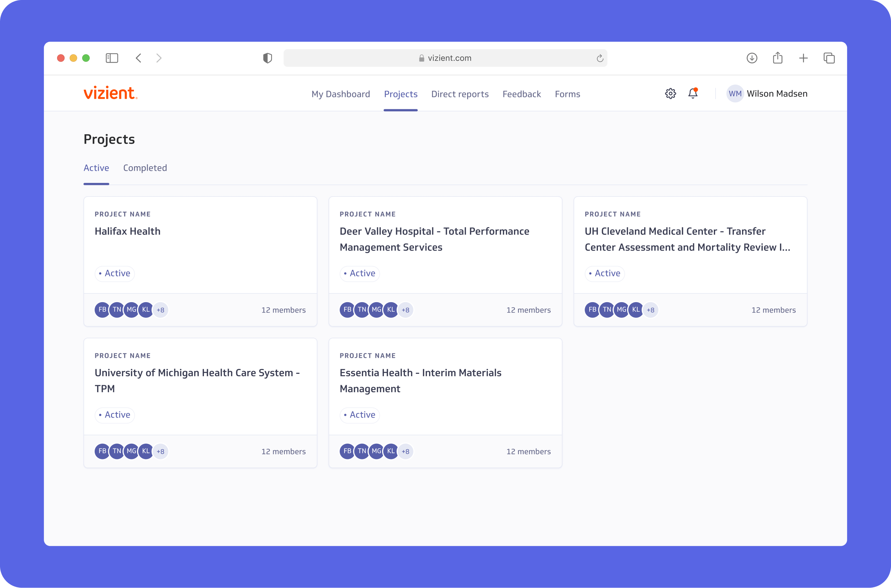Viewport: 891px width, 588px height.
Task: Open the My Dashboard nav item
Action: coord(340,94)
